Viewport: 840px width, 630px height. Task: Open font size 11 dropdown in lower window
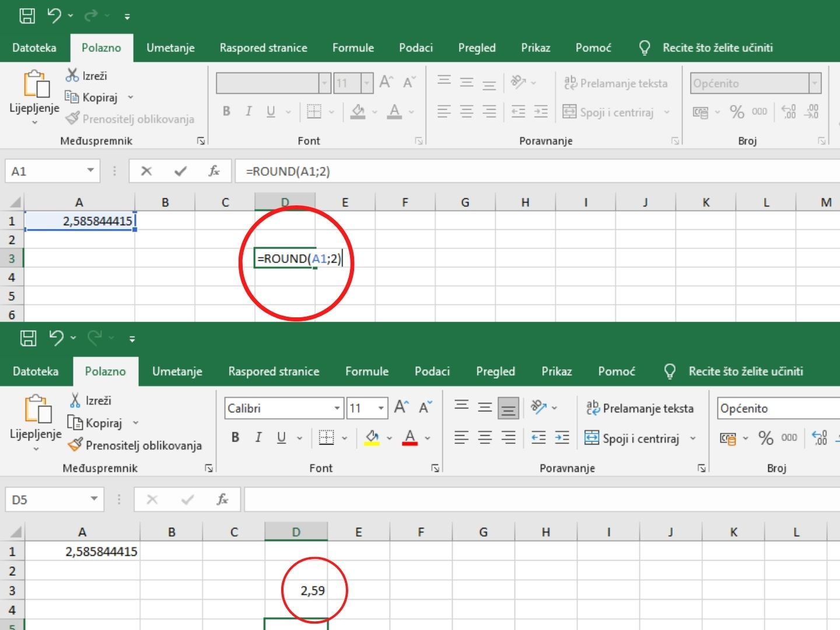tap(381, 408)
